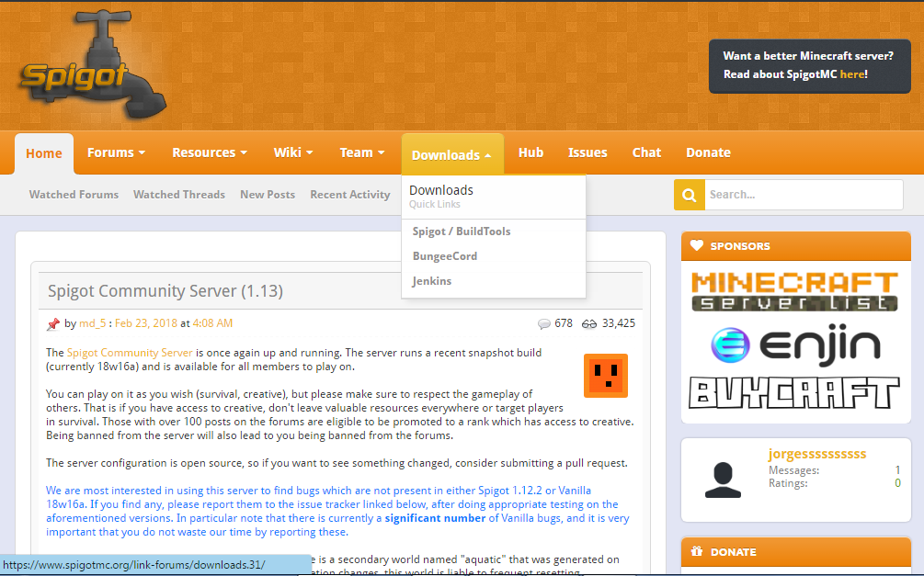924x576 pixels.
Task: Click the 'here' SpigotMC link
Action: tap(852, 74)
